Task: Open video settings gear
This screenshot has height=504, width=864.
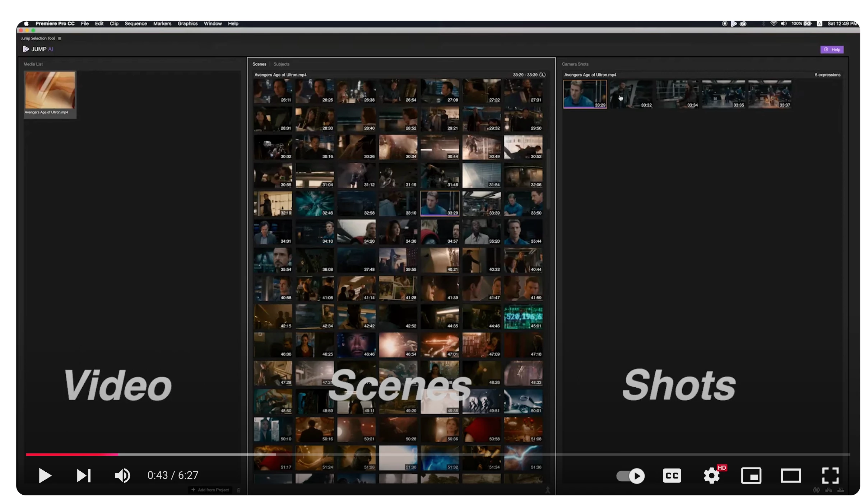Action: [711, 476]
